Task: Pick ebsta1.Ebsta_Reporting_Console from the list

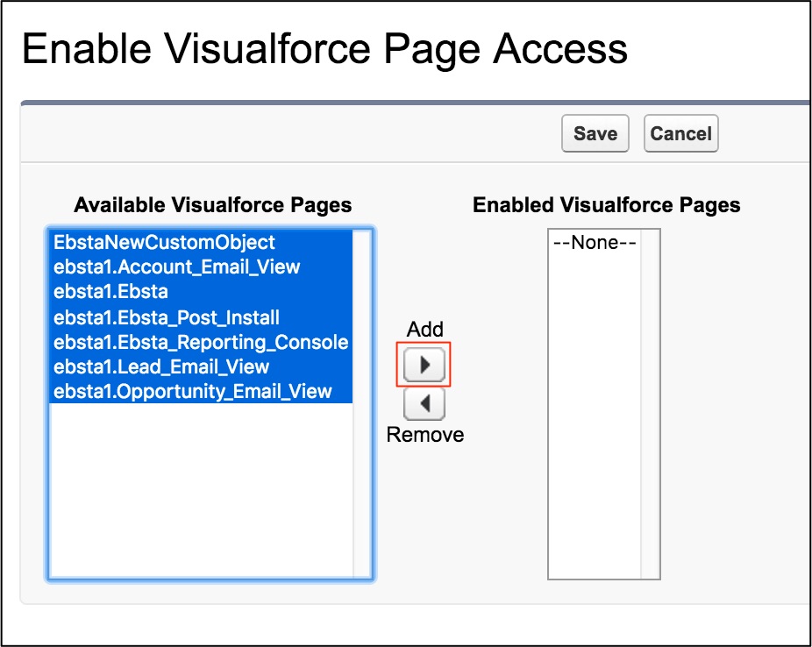Action: coord(201,342)
